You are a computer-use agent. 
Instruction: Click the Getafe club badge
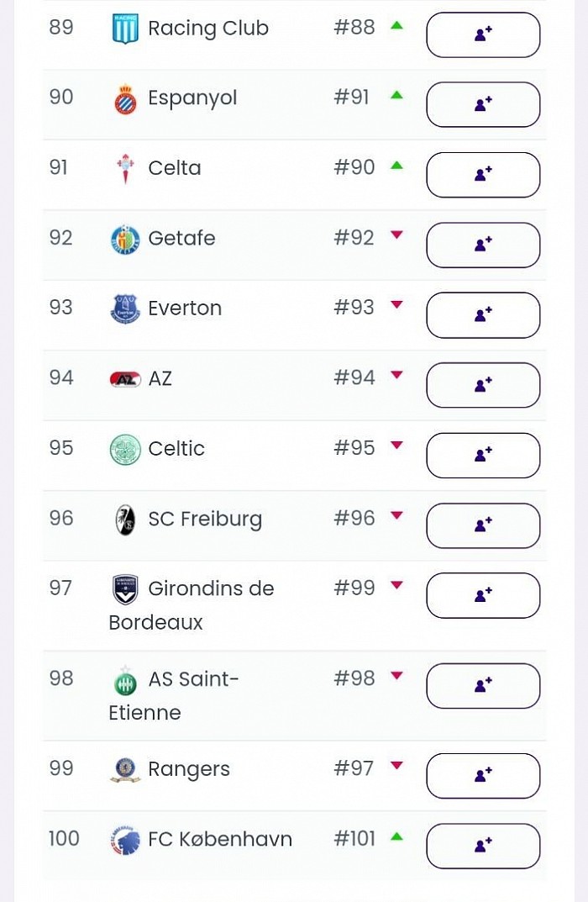point(124,240)
